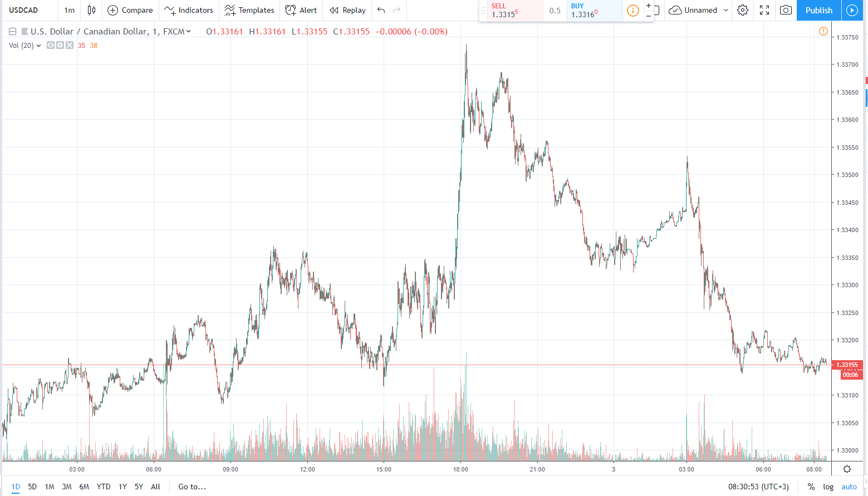Select the 1M time range

point(50,487)
